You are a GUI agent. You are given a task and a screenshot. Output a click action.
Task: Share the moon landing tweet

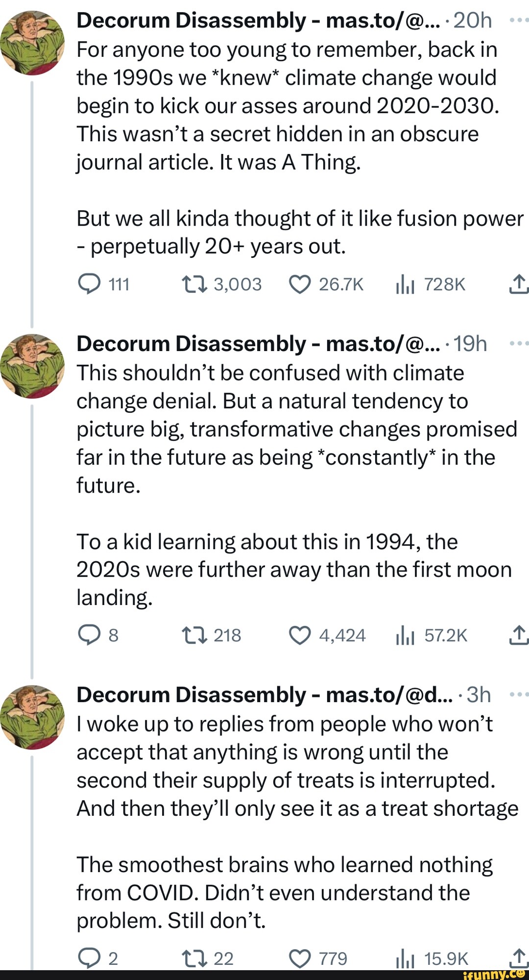[x=518, y=635]
